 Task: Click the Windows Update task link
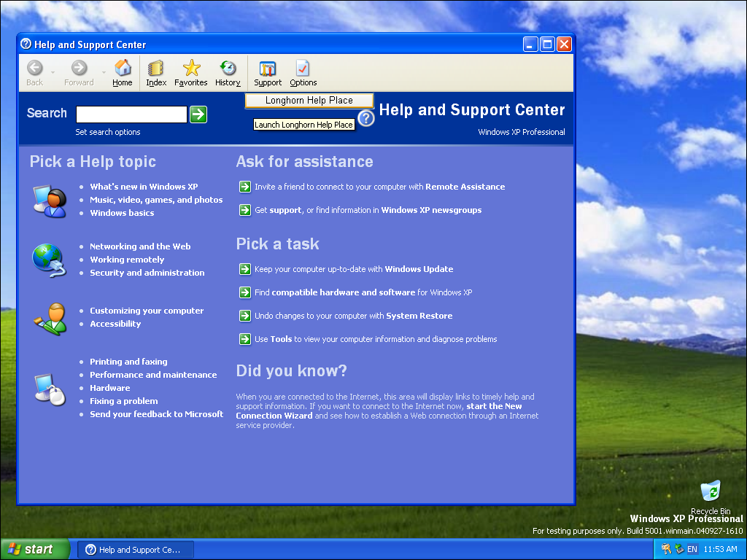pyautogui.click(x=354, y=269)
